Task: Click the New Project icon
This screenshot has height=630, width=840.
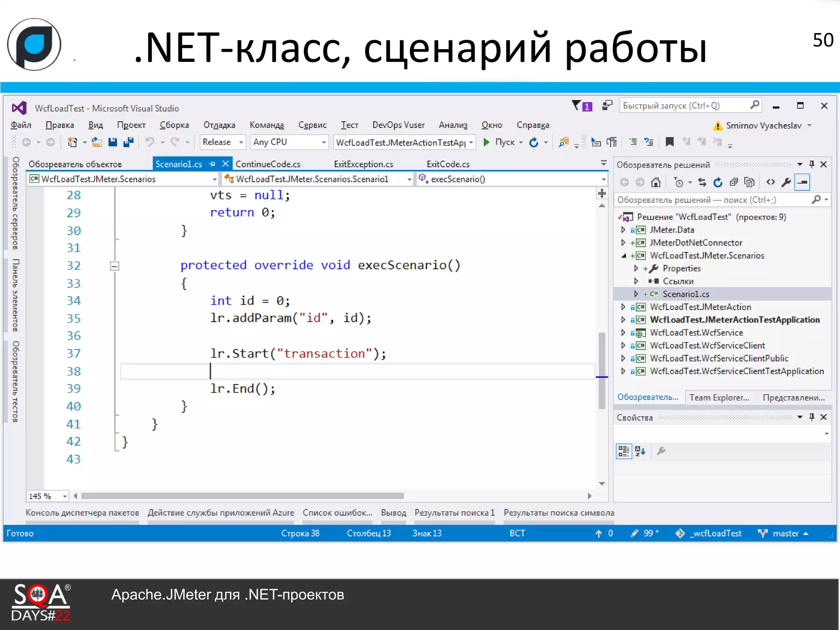Action: 72,142
